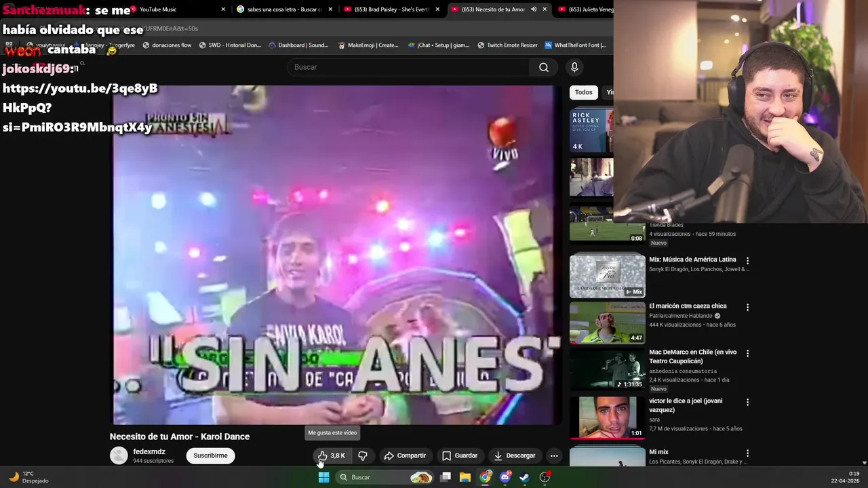Open victor le dice a joel thumbnail

(608, 418)
